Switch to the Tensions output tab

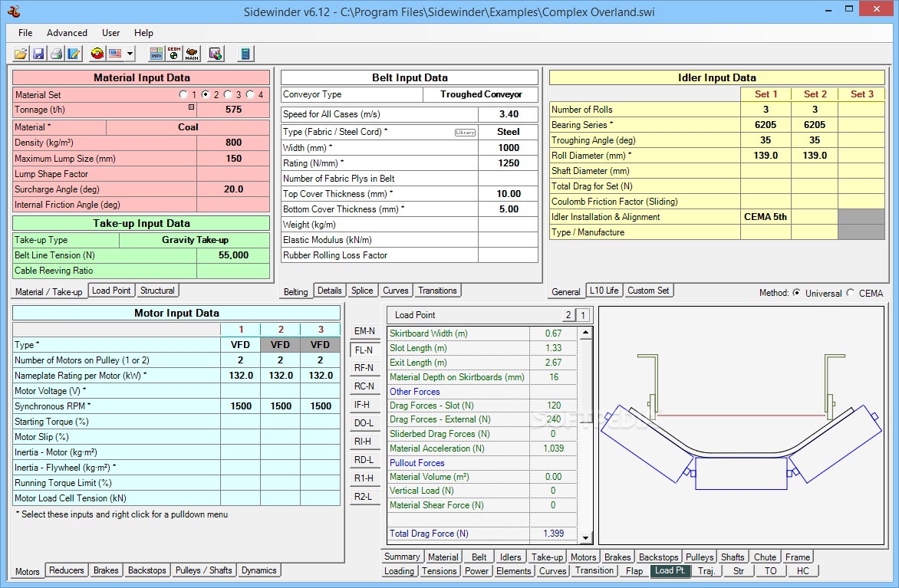click(440, 571)
